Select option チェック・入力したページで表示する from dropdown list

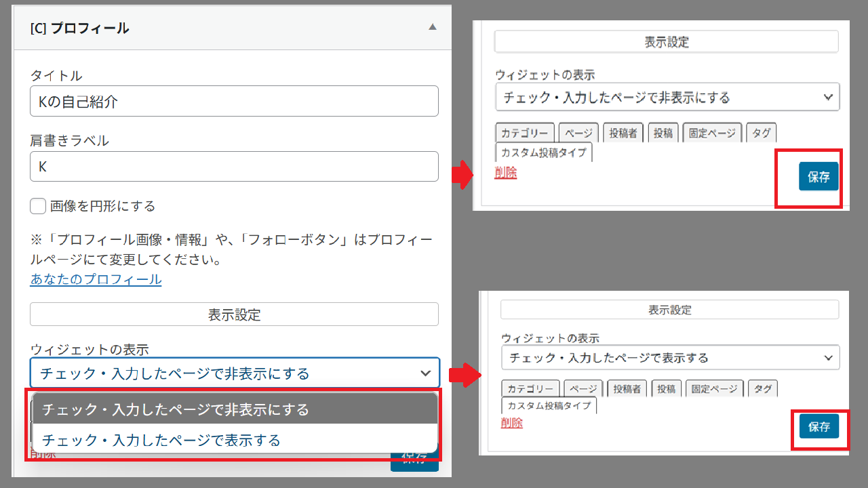[235, 441]
